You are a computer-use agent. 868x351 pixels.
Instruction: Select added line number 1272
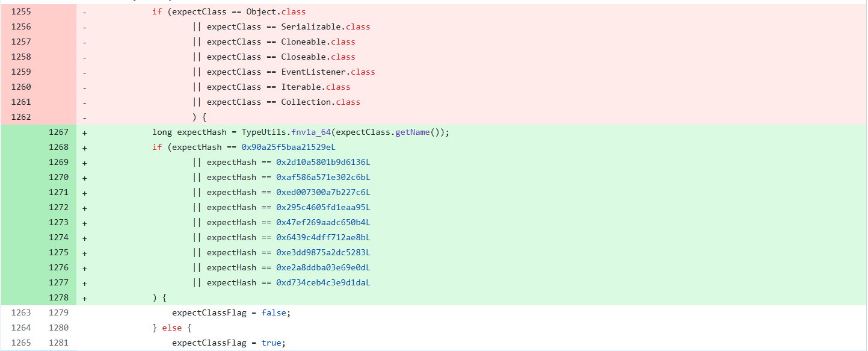59,207
